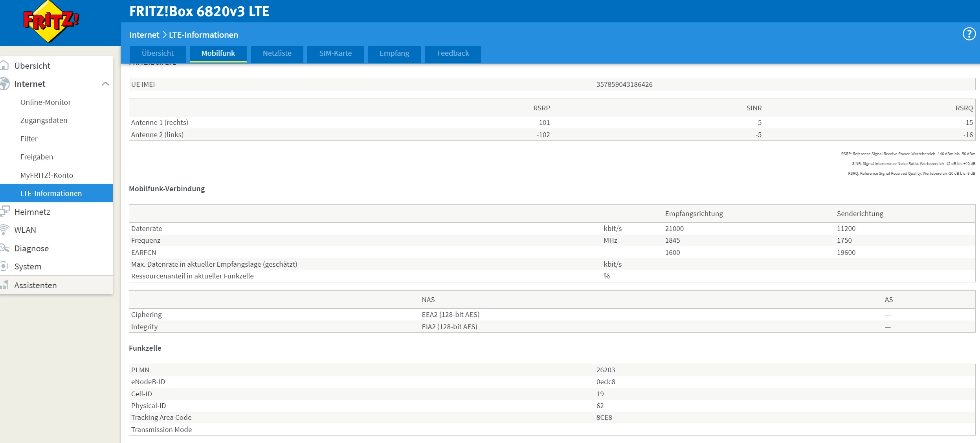Viewport: 980px width, 443px height.
Task: Switch to the Netzliste tab
Action: pos(277,53)
